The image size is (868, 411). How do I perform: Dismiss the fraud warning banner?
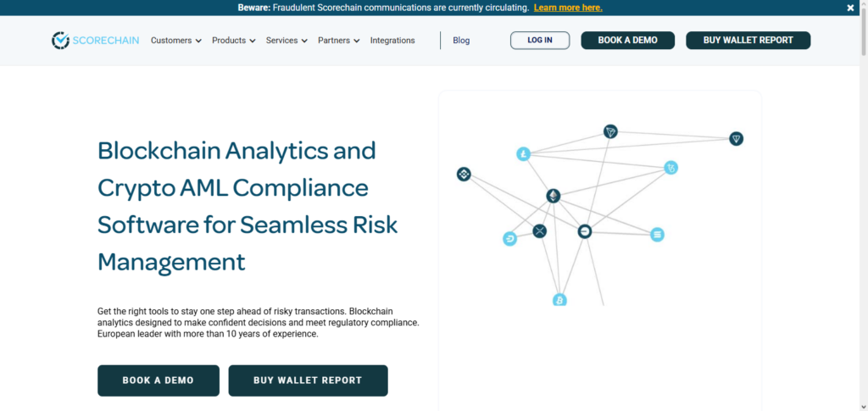pyautogui.click(x=850, y=8)
